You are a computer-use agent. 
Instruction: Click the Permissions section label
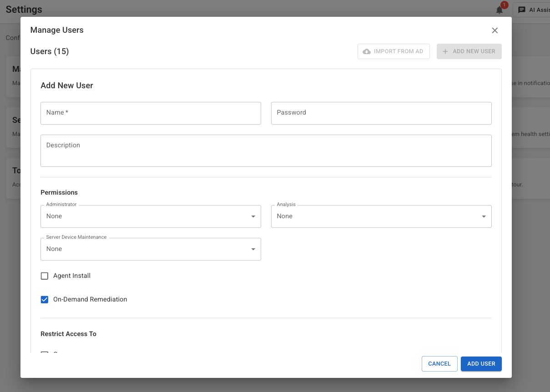tap(59, 192)
